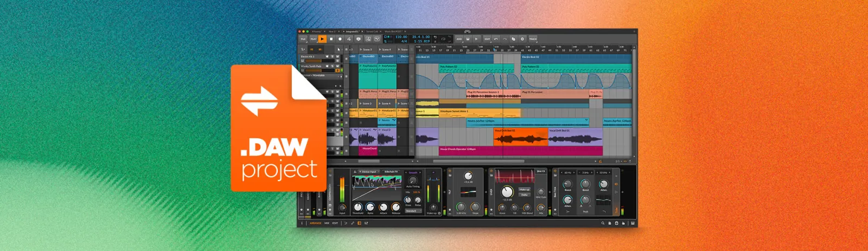Undo last action with undo arrow
The width and height of the screenshot is (868, 251).
(x=496, y=39)
